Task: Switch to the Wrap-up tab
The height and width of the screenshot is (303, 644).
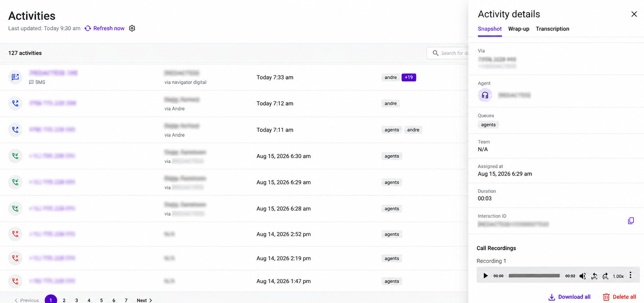Action: coord(519,29)
